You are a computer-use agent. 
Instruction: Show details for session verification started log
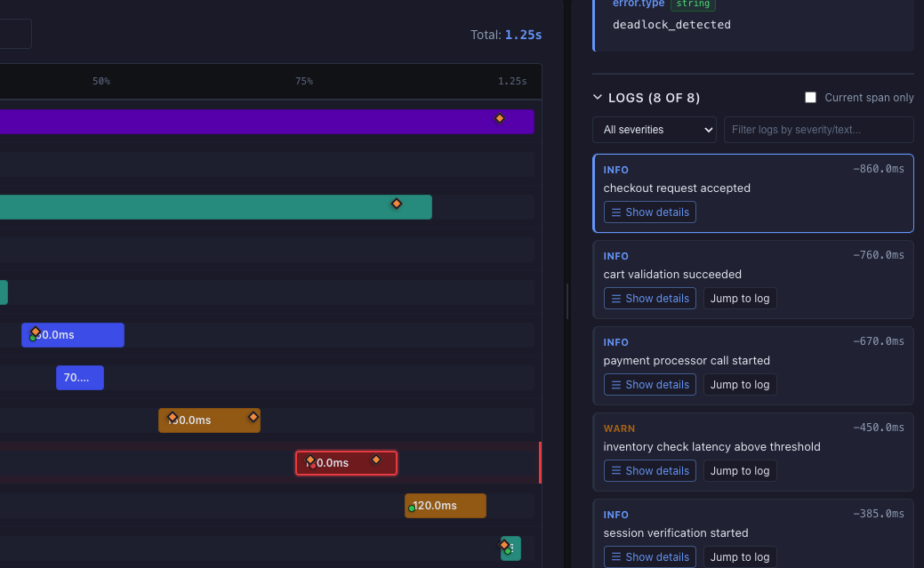click(x=650, y=556)
